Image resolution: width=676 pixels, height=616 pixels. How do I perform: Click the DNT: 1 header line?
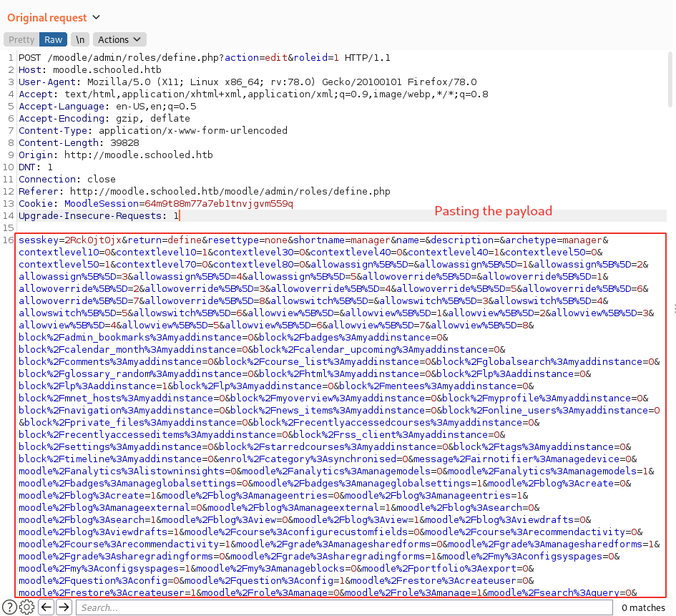click(36, 167)
